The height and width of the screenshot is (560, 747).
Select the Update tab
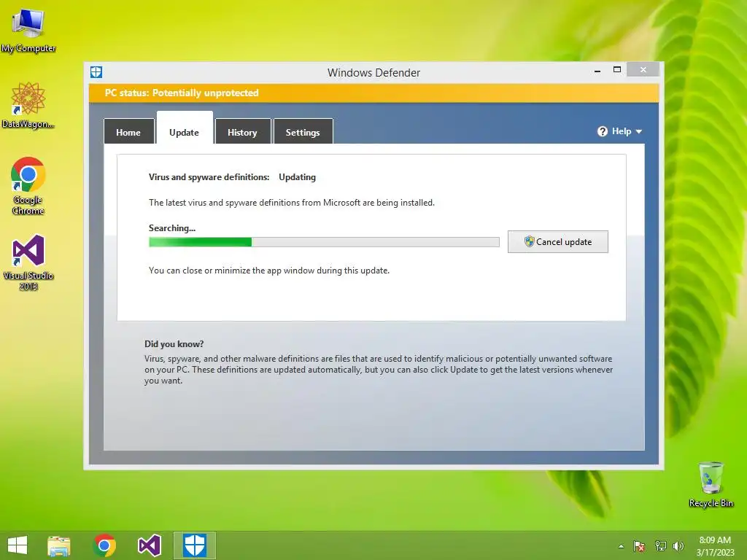point(185,129)
